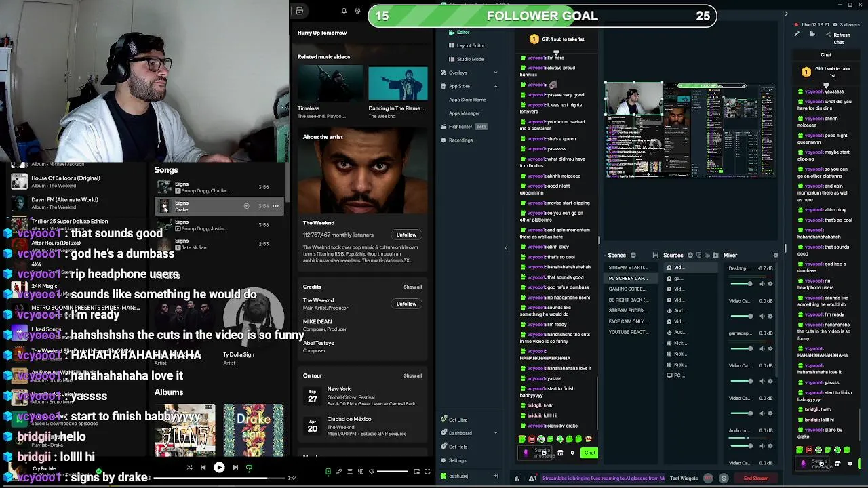Screen dimensions: 868x488
Task: Add a new scene in Streamlabs
Action: coord(633,256)
